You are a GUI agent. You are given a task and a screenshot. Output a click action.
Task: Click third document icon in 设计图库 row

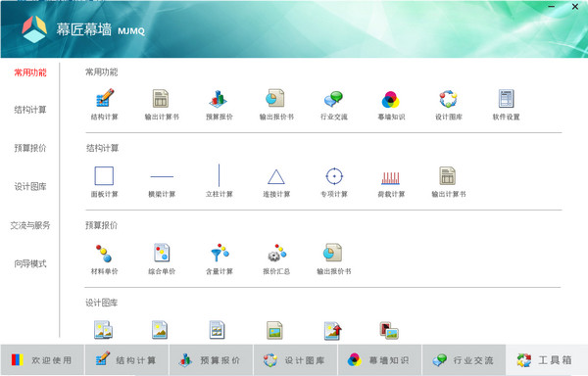218,330
